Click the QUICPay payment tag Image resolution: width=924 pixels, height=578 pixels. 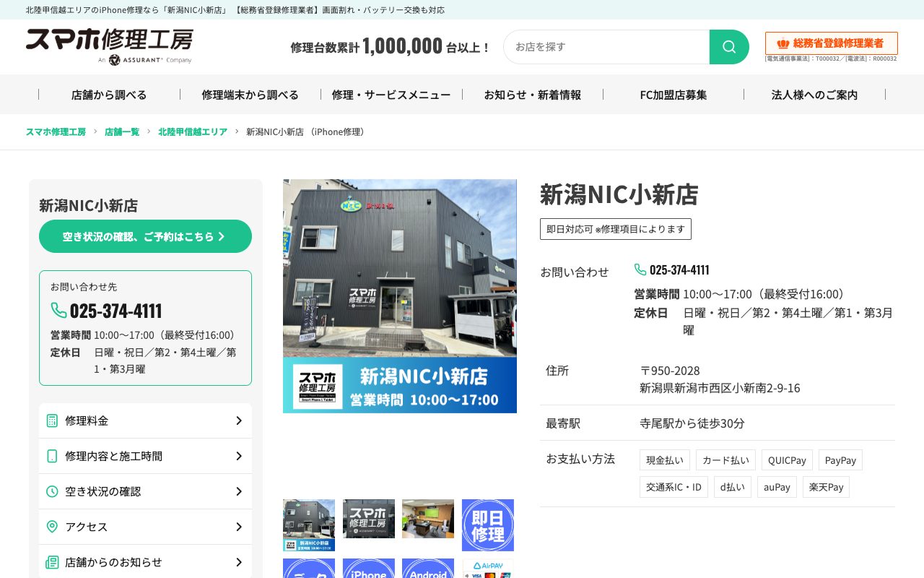pyautogui.click(x=787, y=460)
